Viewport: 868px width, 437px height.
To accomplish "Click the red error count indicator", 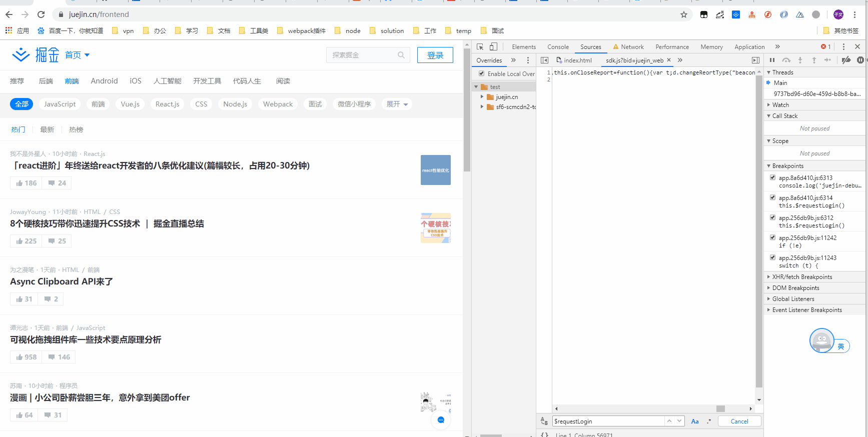I will pyautogui.click(x=826, y=46).
